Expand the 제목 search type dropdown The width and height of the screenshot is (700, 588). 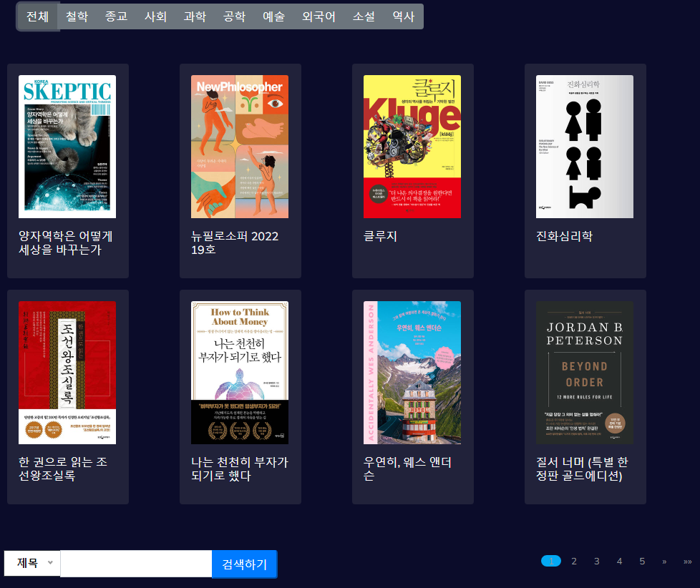coord(32,564)
